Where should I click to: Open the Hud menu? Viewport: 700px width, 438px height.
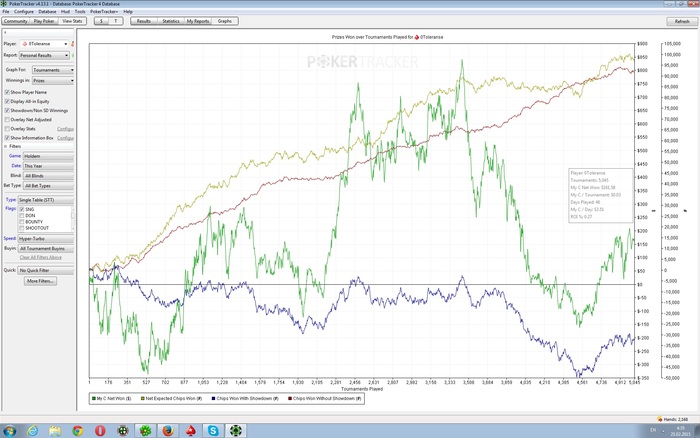(x=65, y=12)
